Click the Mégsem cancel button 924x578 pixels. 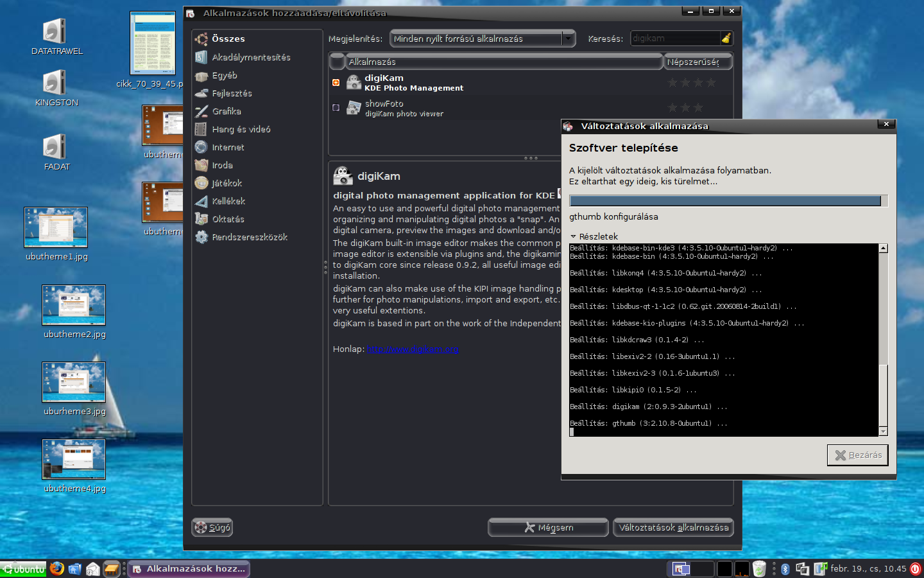(x=548, y=527)
